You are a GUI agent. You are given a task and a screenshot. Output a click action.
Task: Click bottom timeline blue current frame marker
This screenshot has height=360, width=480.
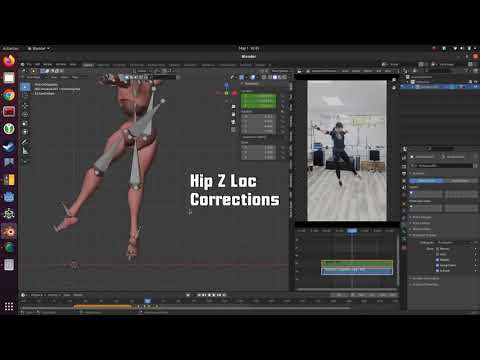pos(147,301)
